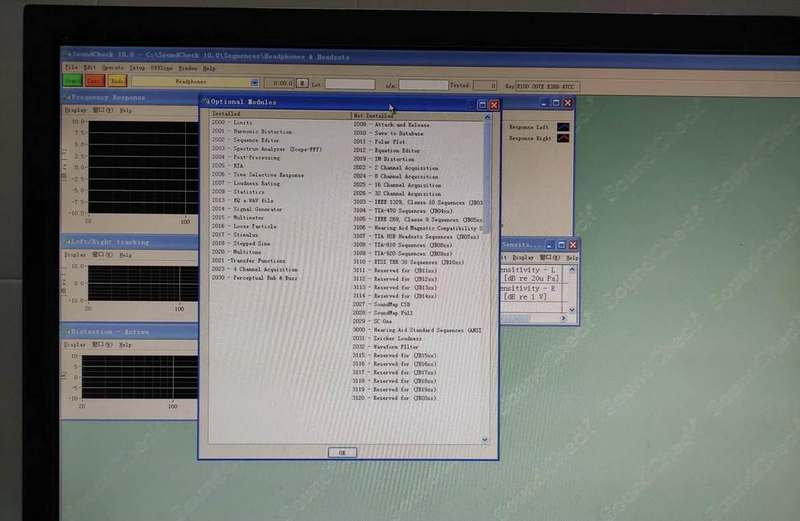Click the red Cont button in main toolbar
Screen dimensions: 800x521
pyautogui.click(x=94, y=81)
